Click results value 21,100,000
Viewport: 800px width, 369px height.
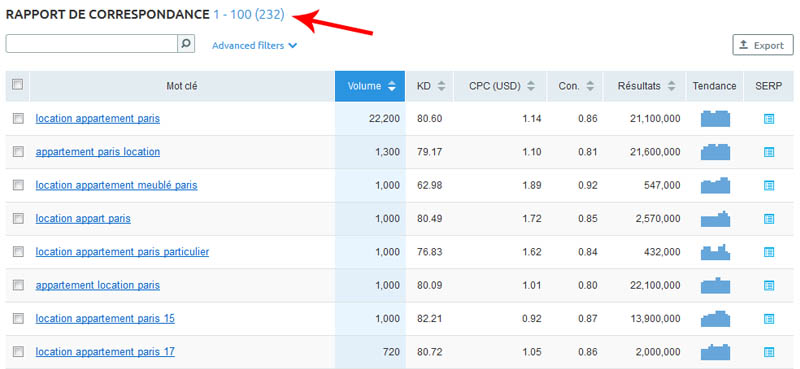(x=655, y=118)
